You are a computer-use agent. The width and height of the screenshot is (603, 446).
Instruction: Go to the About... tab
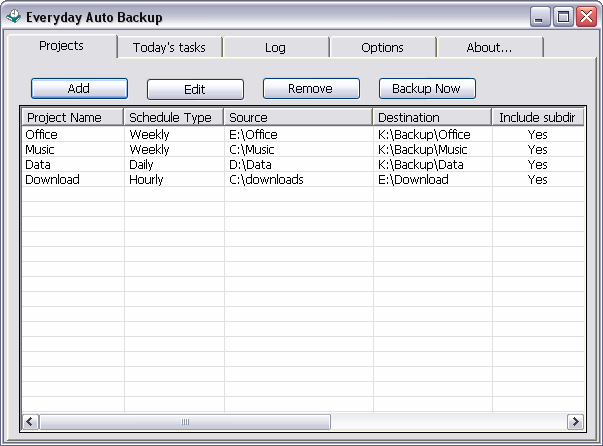489,47
